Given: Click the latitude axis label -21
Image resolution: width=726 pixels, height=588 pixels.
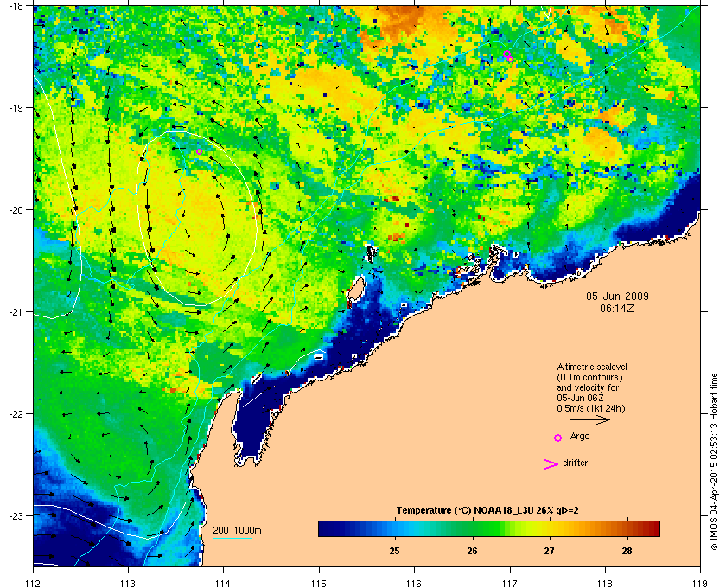Looking at the screenshot, I should (17, 312).
